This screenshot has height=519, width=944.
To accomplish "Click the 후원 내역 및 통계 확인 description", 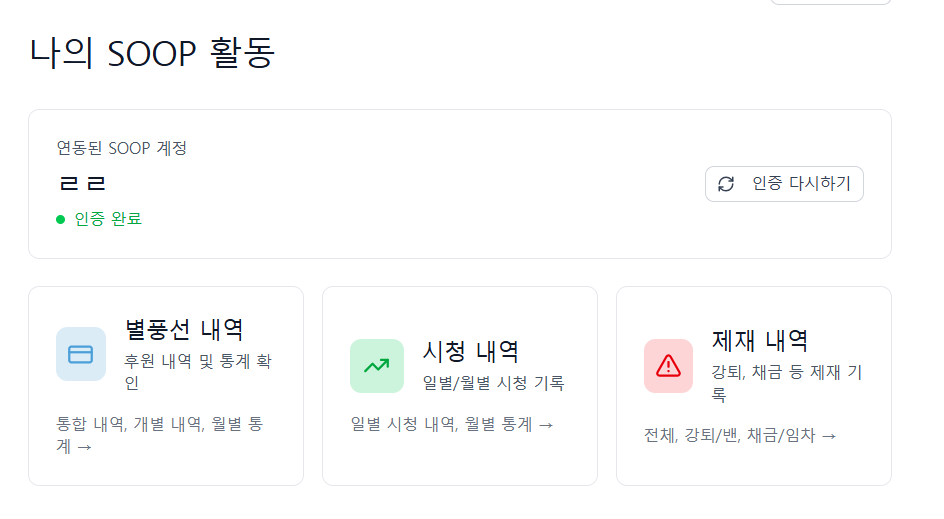I will (x=198, y=371).
